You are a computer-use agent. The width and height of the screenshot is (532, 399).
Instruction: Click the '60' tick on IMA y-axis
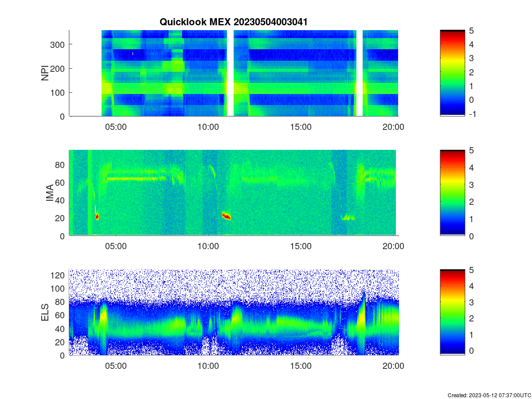tap(60, 182)
